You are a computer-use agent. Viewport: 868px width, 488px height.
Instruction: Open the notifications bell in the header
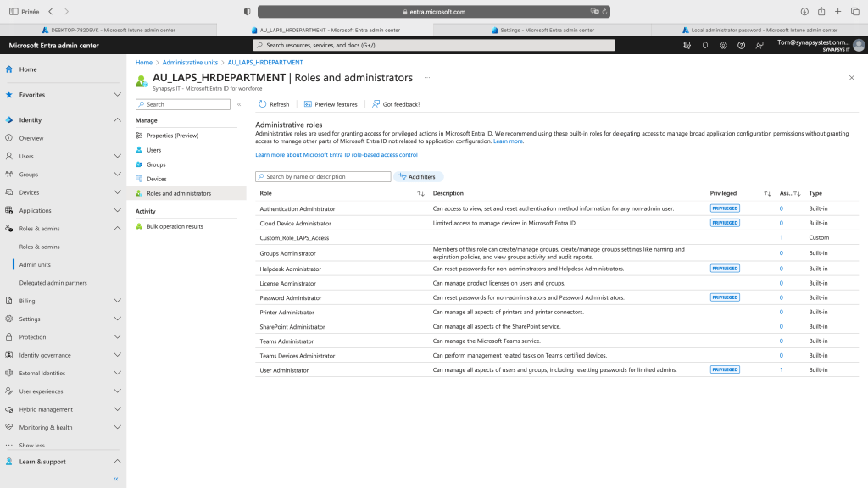(x=705, y=45)
